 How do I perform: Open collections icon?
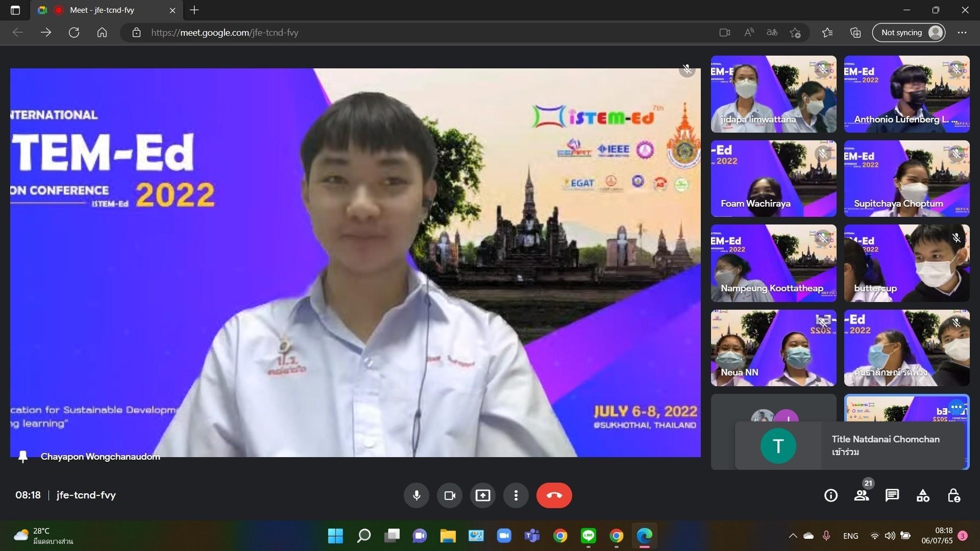coord(855,33)
